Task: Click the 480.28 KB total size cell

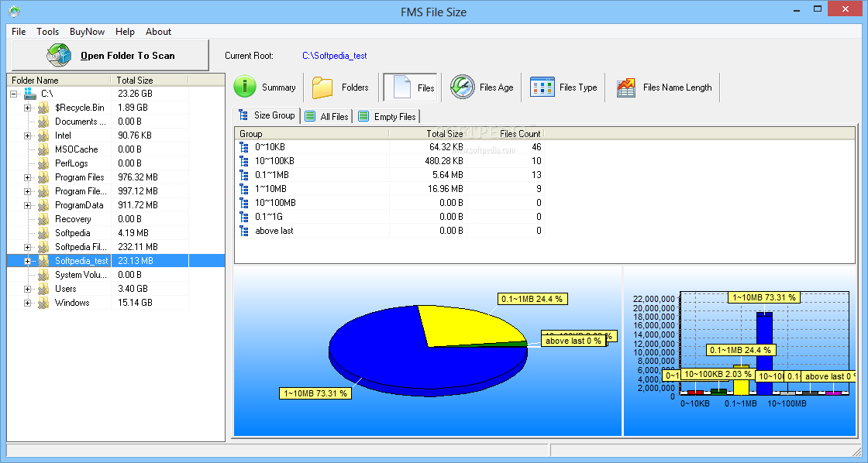Action: [x=444, y=161]
